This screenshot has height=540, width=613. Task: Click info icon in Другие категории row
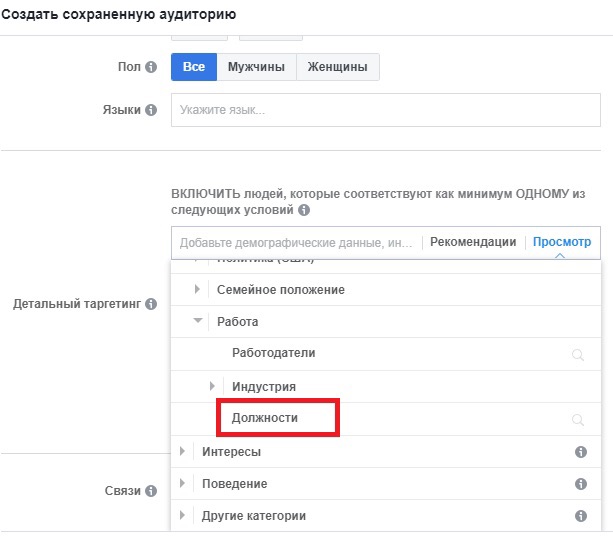(580, 516)
